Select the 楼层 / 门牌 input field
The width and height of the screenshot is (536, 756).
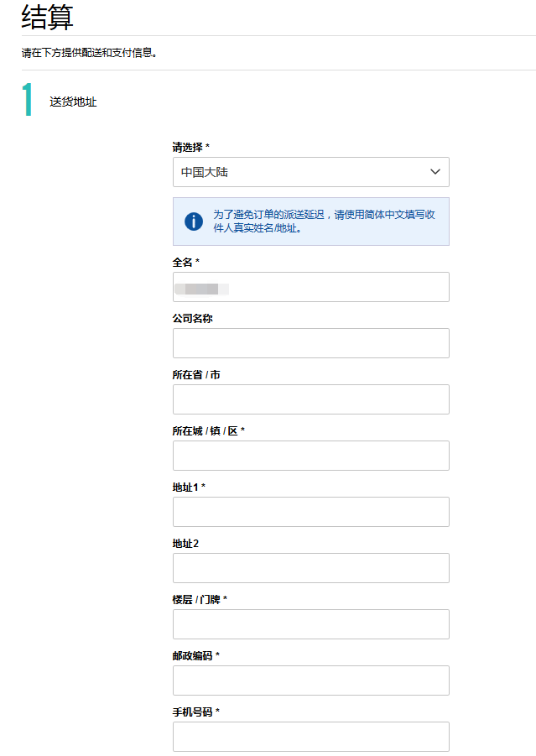click(x=310, y=624)
